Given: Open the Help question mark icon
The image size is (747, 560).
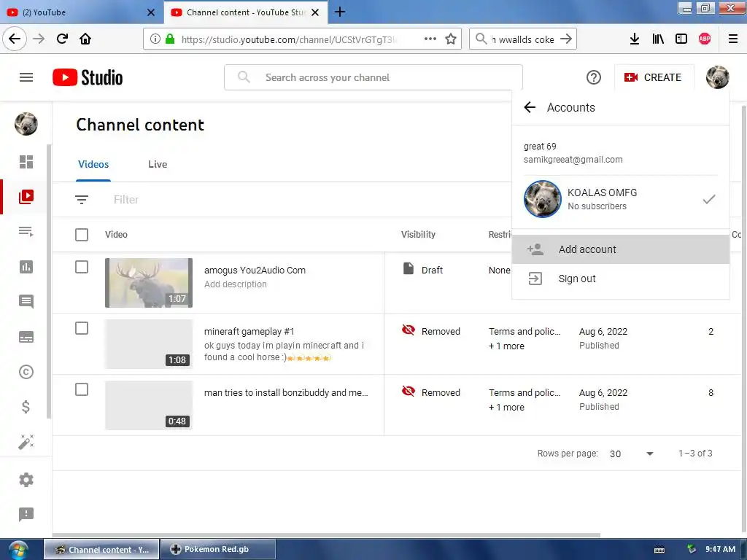Looking at the screenshot, I should tap(594, 77).
